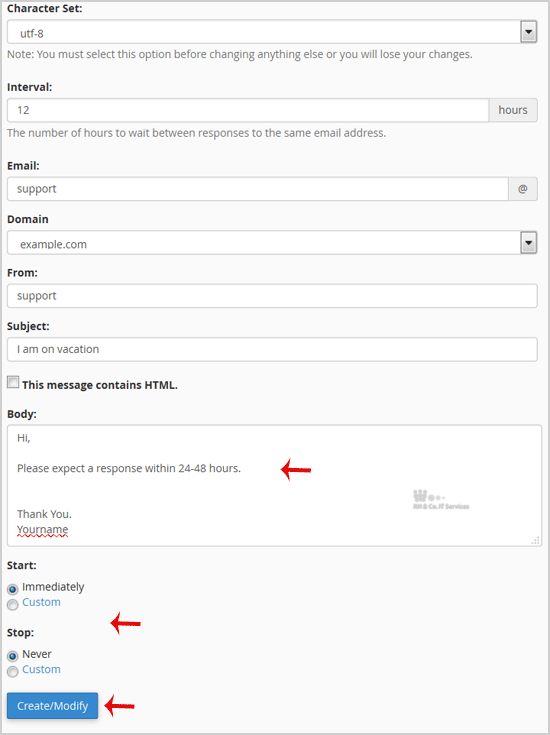
Task: Focus the Email field containing support
Action: point(258,189)
